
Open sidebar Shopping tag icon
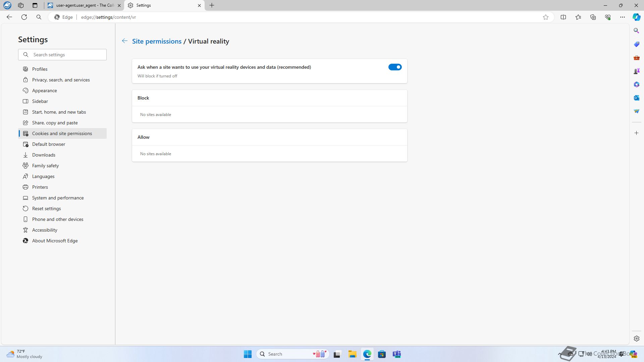click(x=636, y=44)
